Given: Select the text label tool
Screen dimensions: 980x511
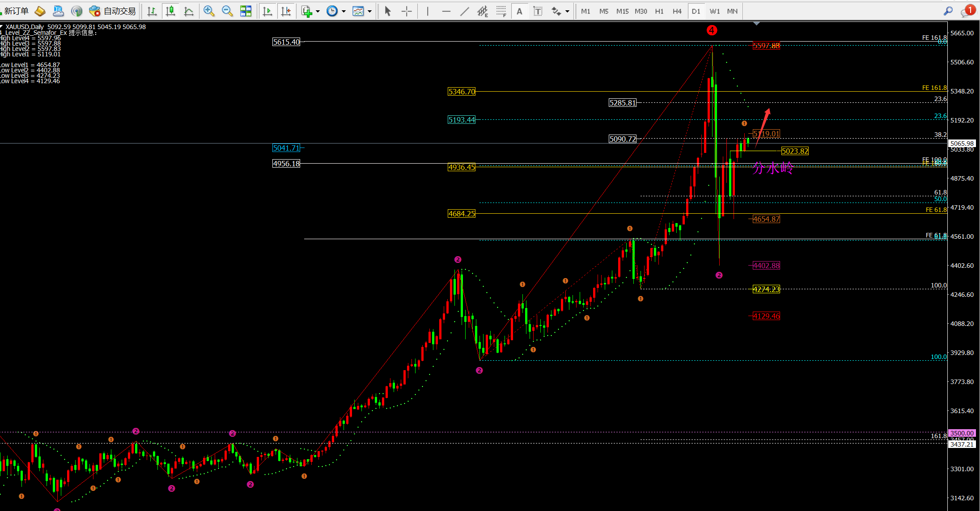Looking at the screenshot, I should (538, 11).
